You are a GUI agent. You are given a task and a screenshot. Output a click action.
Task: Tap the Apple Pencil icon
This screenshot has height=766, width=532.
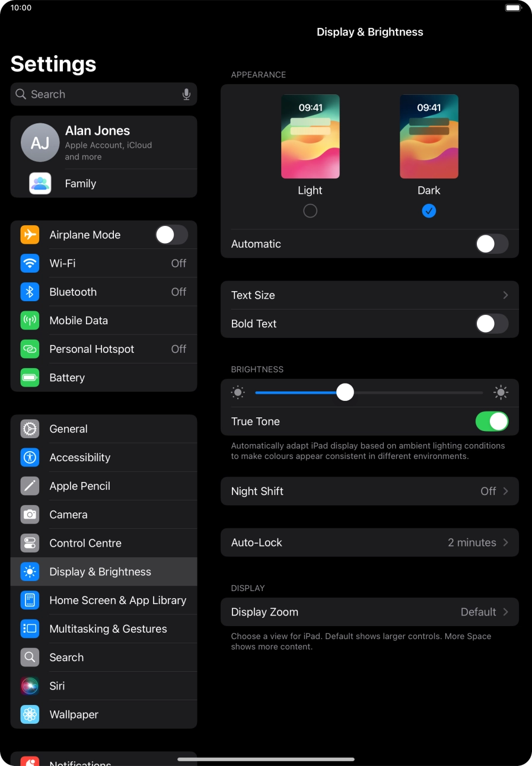point(30,486)
